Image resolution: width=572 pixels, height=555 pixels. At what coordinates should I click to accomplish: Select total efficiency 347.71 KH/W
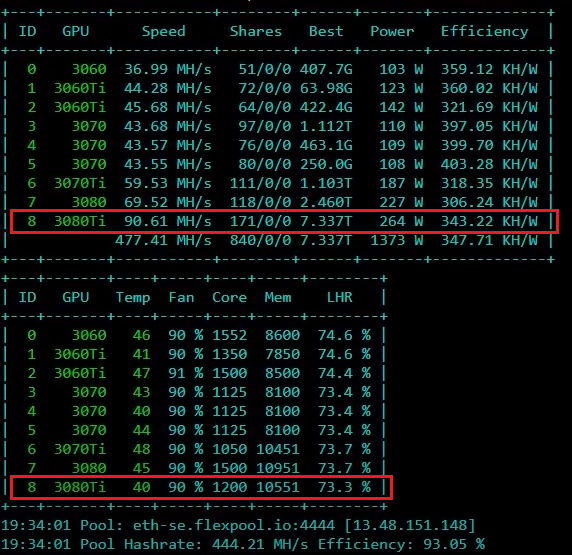[x=489, y=240]
